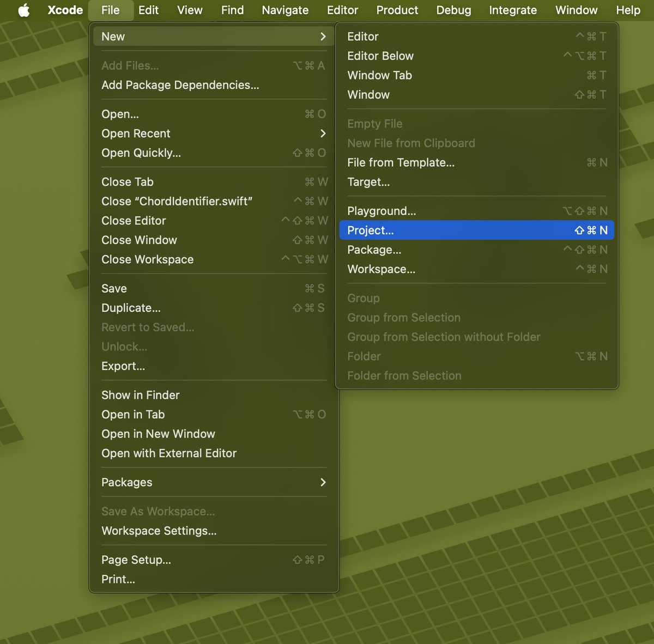Open the Help menu
The height and width of the screenshot is (644, 654).
click(x=628, y=10)
